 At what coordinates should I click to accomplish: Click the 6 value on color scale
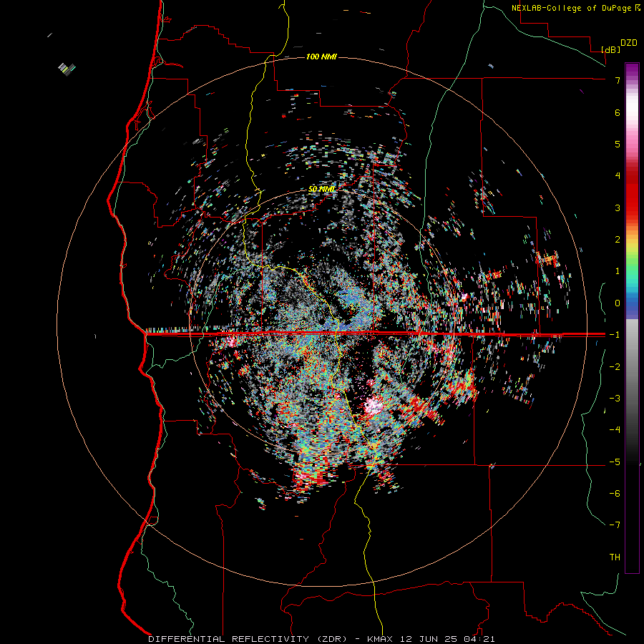point(618,112)
